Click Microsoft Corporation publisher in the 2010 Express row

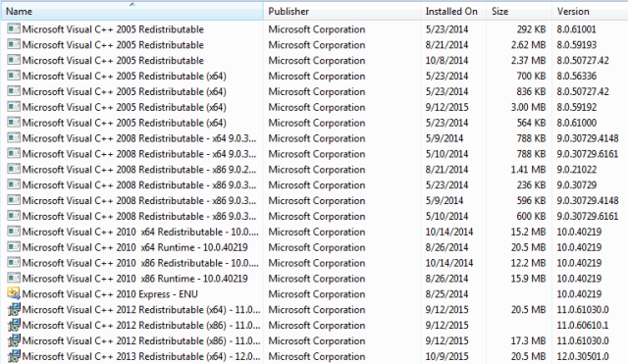point(317,294)
